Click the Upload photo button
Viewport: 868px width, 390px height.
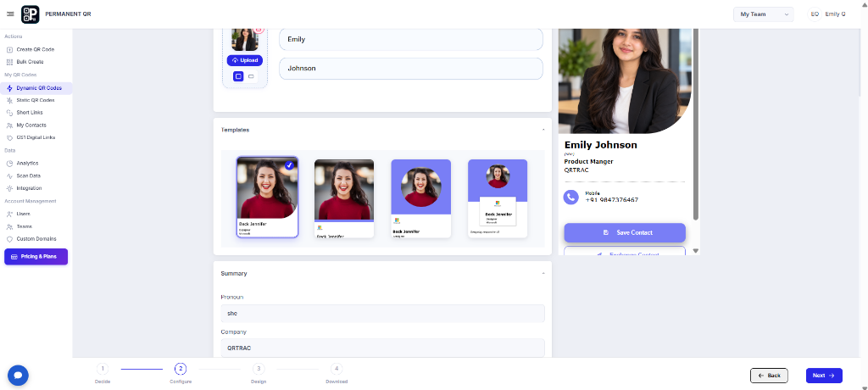tap(245, 60)
